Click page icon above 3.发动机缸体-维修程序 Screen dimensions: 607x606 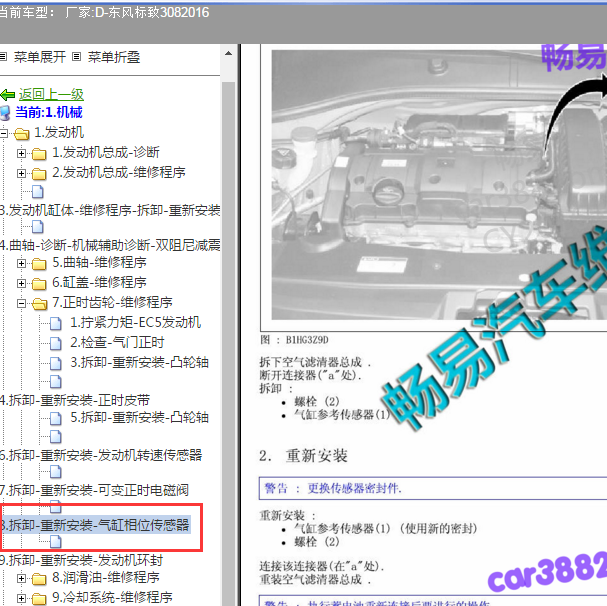click(x=38, y=191)
